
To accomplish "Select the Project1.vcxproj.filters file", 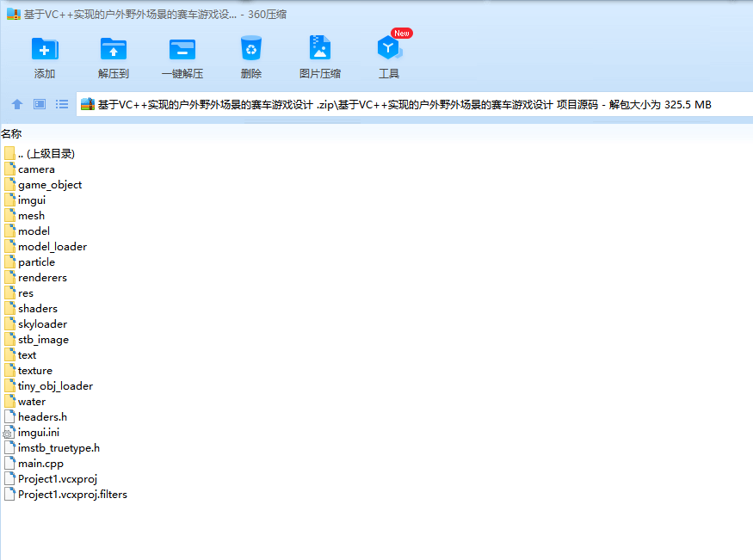I will pos(65,495).
